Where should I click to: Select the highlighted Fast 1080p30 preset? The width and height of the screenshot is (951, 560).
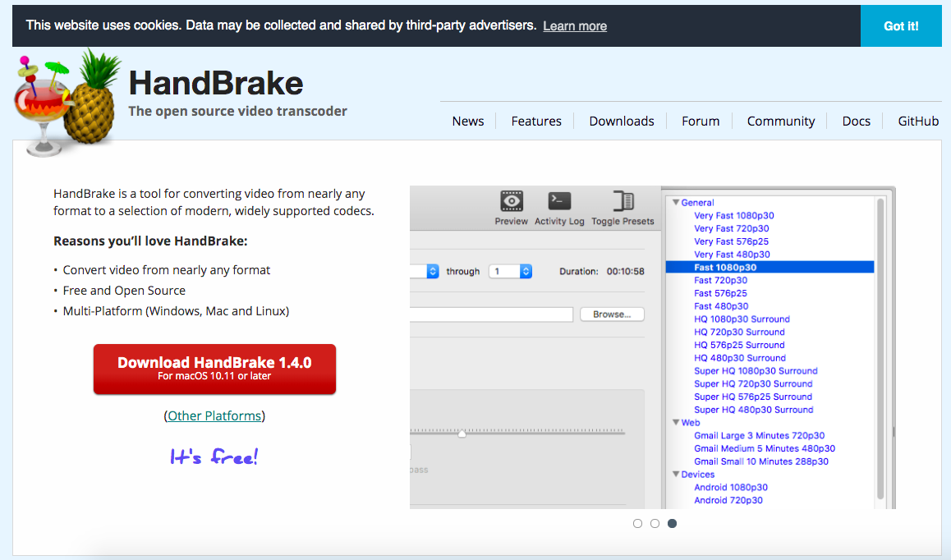pos(770,267)
